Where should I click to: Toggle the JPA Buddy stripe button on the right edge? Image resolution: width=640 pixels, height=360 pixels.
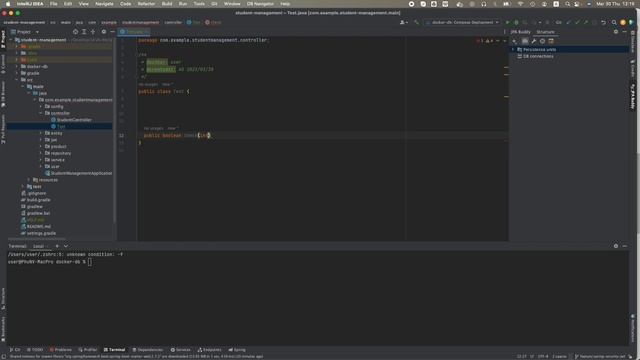coord(633,96)
